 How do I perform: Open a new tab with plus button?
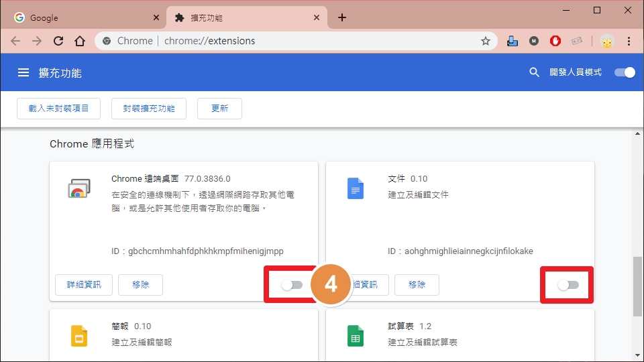[341, 17]
